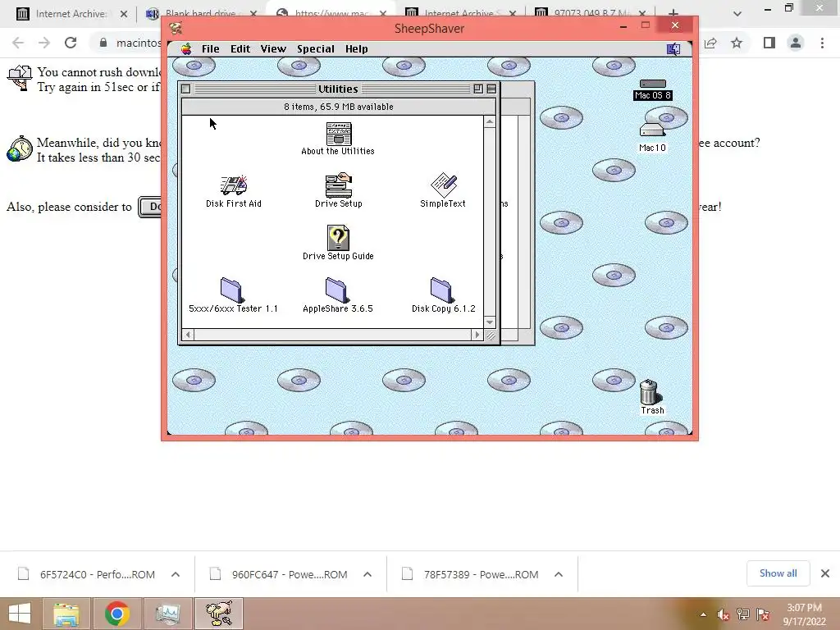Open Chrome from the taskbar
Screen dimensions: 840x630
coord(117,614)
